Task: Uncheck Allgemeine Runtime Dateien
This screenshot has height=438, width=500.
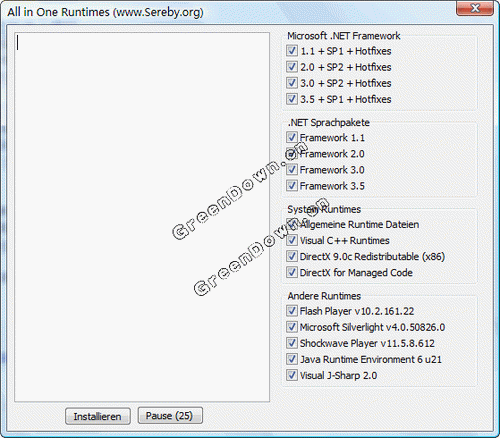Action: [292, 224]
